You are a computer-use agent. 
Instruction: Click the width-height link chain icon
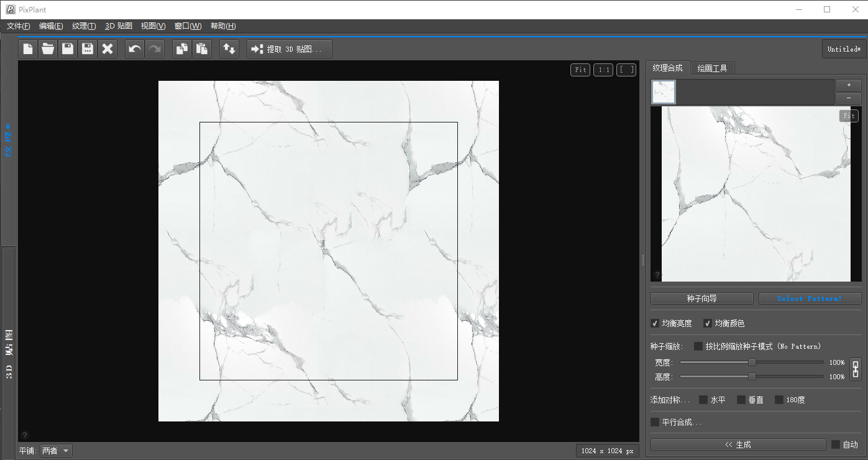[856, 369]
